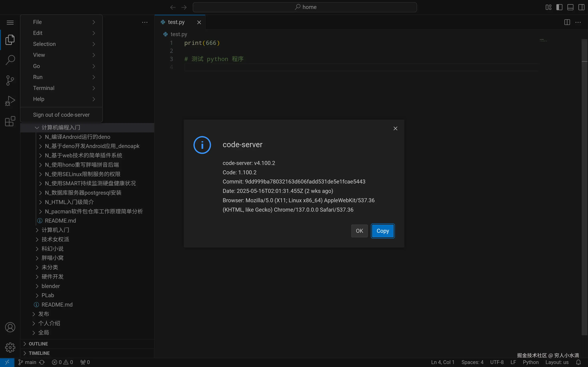Open the Terminal menu item
588x367 pixels.
[x=44, y=88]
